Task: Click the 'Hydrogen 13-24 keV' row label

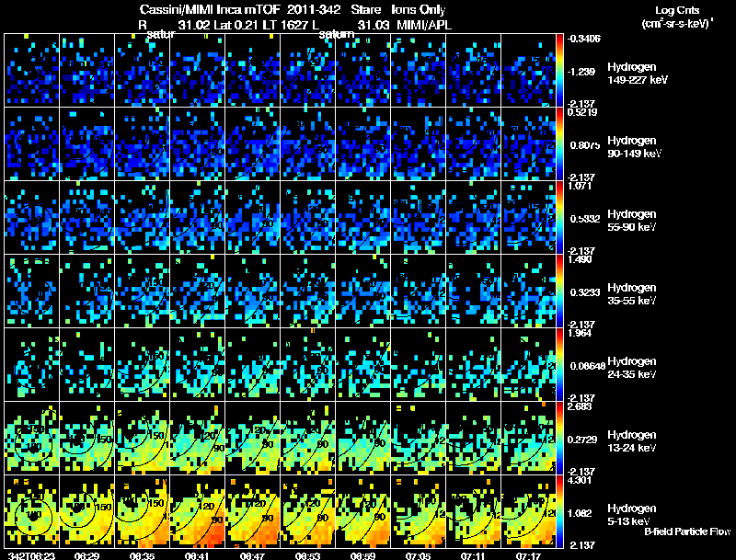Action: coord(632,441)
